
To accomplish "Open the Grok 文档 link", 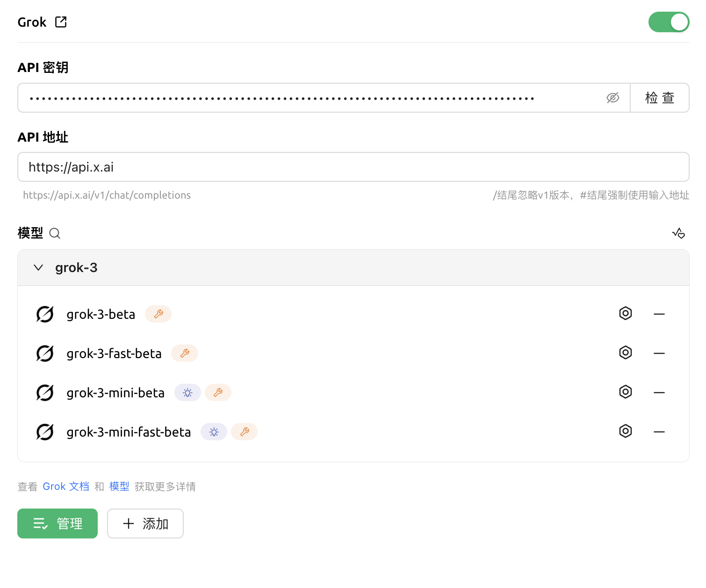I will (x=66, y=486).
